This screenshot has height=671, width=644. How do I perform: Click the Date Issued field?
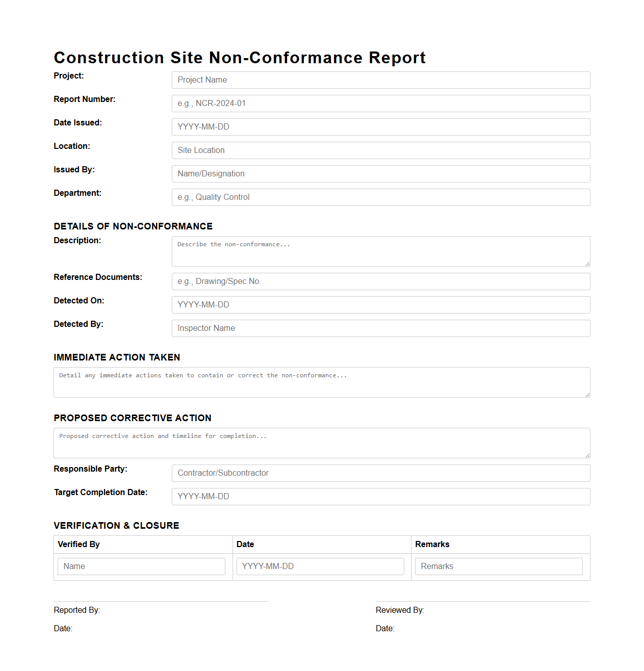coord(380,127)
